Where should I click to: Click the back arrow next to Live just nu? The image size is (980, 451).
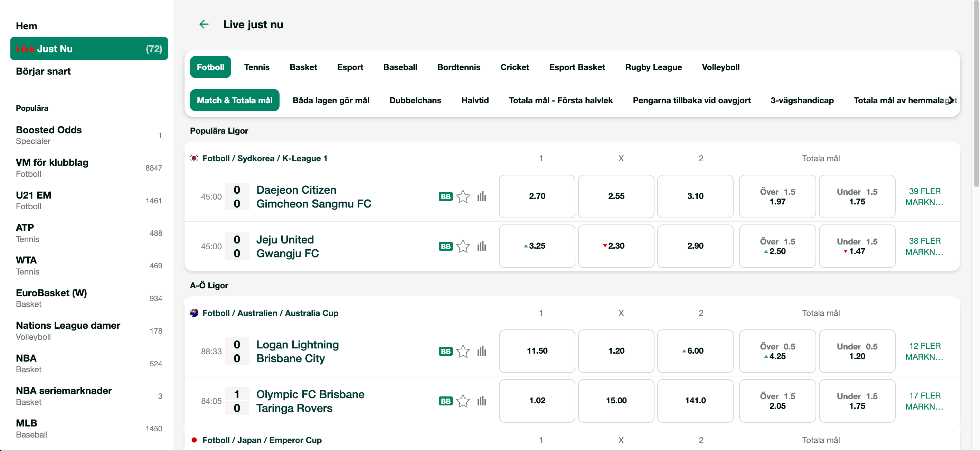point(204,24)
